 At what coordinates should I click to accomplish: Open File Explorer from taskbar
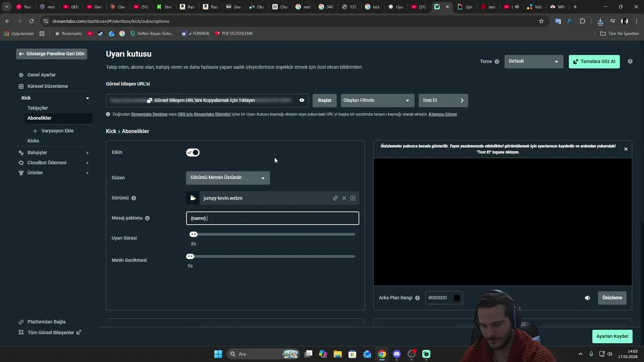click(338, 354)
